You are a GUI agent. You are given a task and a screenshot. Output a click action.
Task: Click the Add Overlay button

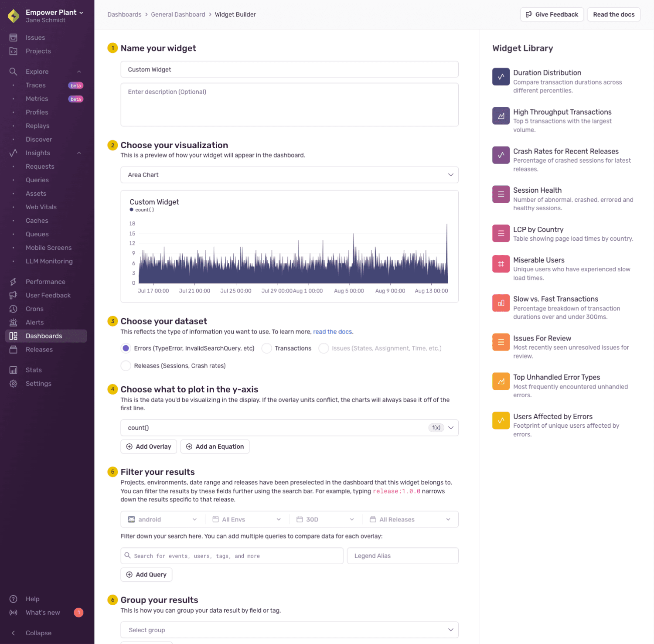[x=148, y=446]
